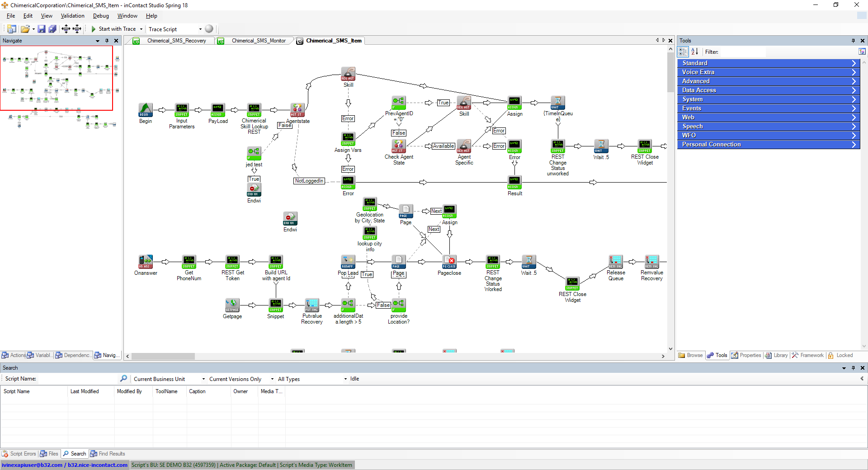Click the Navigate panel minimap thumbnail
This screenshot has height=470, width=868.
tap(57, 78)
